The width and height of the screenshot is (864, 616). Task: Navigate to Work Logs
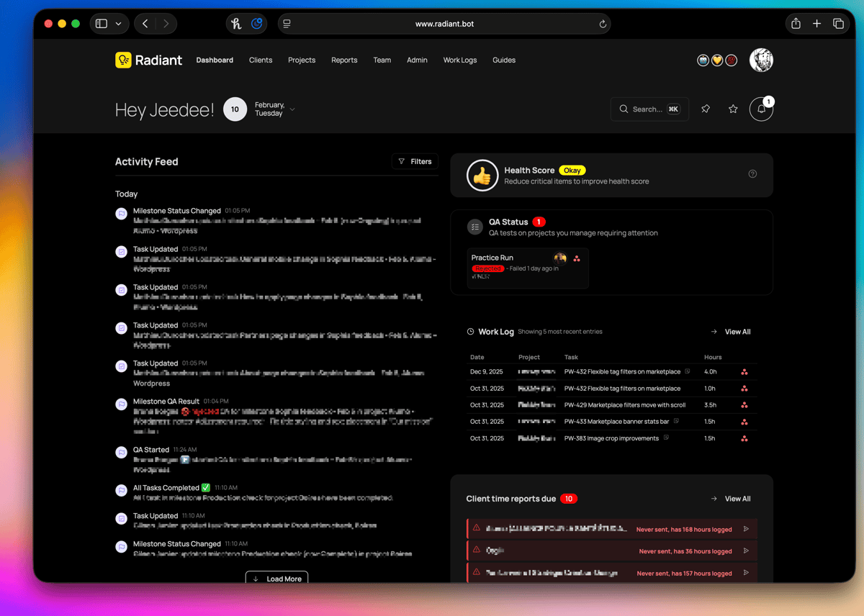pyautogui.click(x=460, y=60)
